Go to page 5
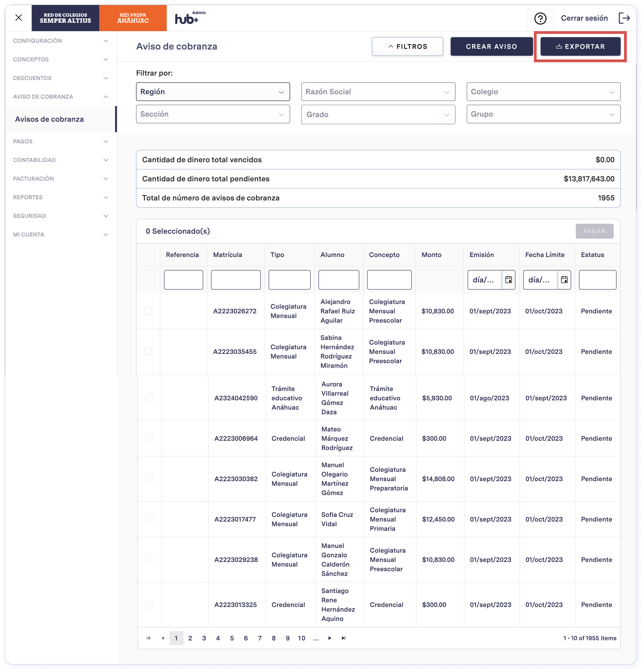The width and height of the screenshot is (644, 672). [232, 638]
